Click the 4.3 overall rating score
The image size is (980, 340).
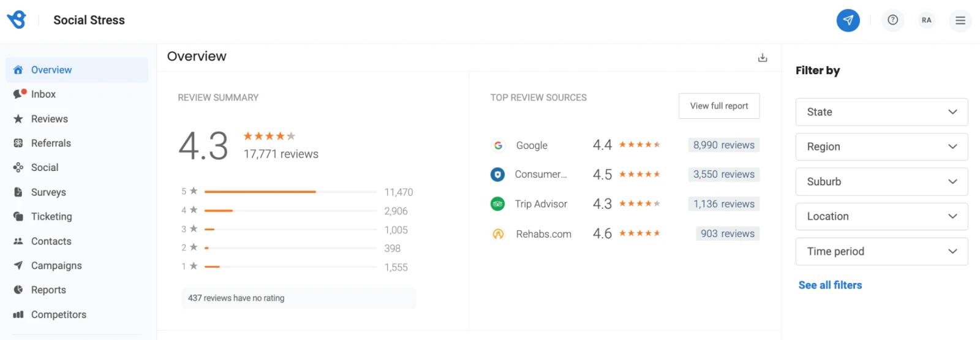coord(203,146)
